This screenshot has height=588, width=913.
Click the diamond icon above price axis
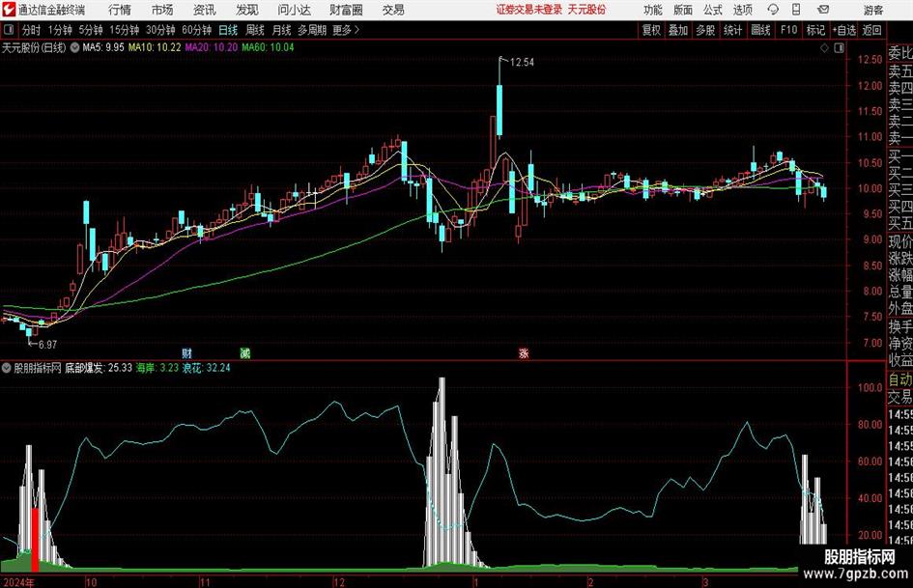click(x=824, y=47)
